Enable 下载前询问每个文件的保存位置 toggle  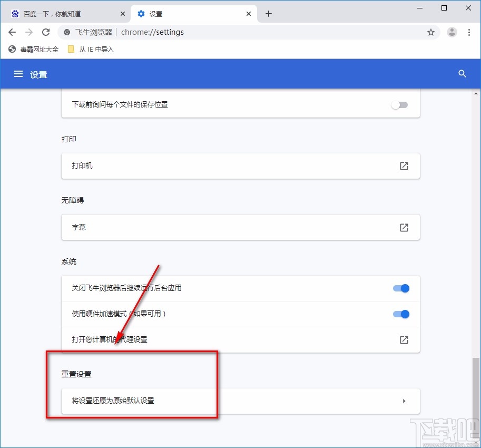pyautogui.click(x=399, y=104)
